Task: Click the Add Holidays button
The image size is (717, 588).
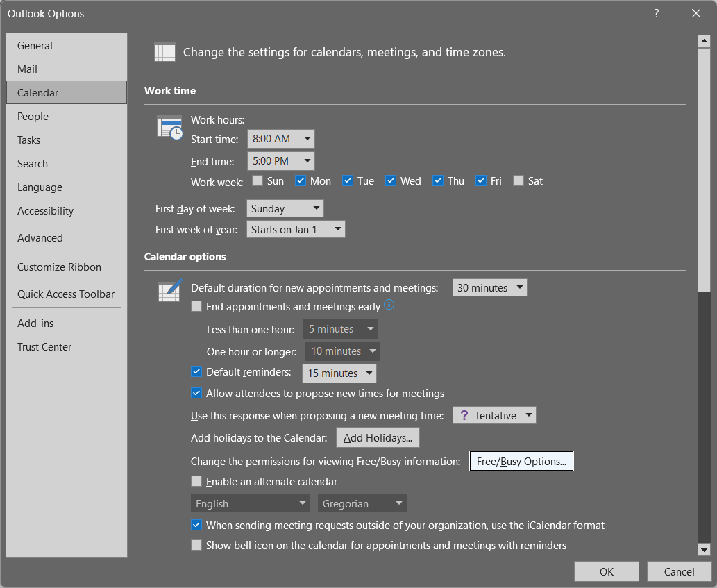Action: pos(378,437)
